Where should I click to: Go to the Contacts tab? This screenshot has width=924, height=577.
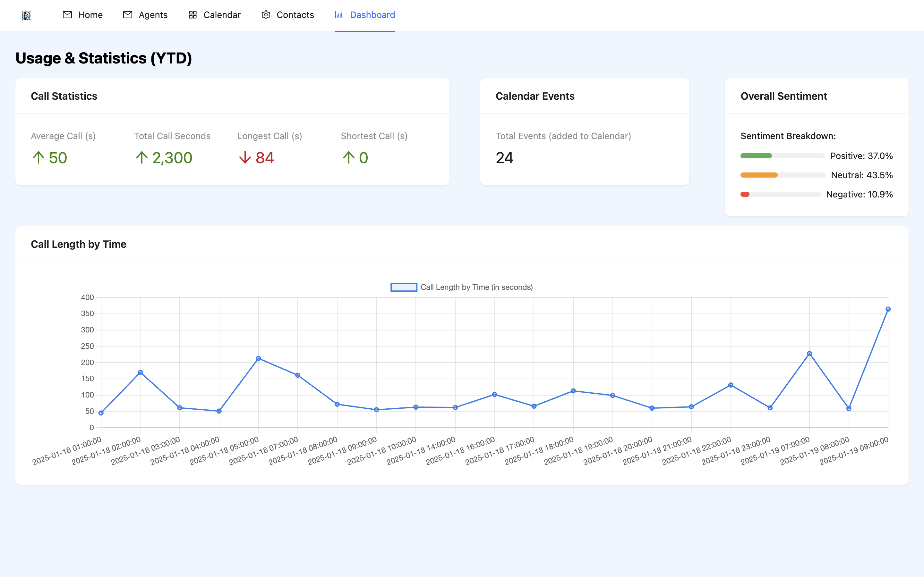click(295, 15)
